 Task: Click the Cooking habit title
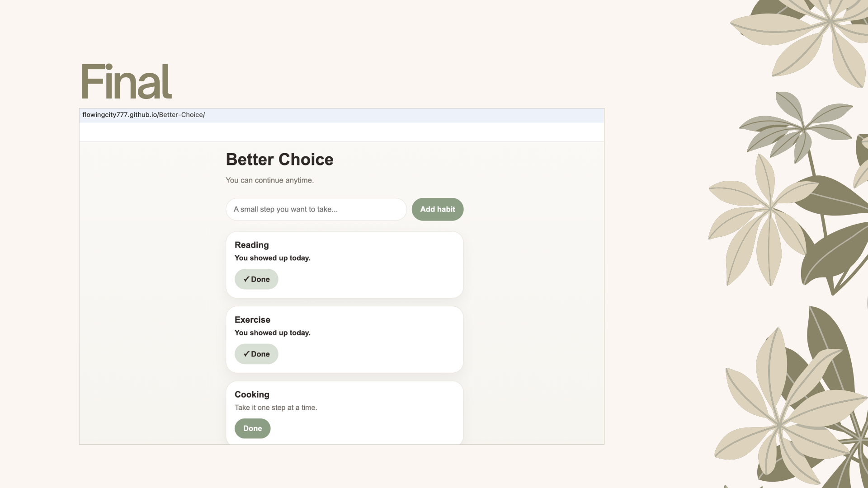[251, 394]
